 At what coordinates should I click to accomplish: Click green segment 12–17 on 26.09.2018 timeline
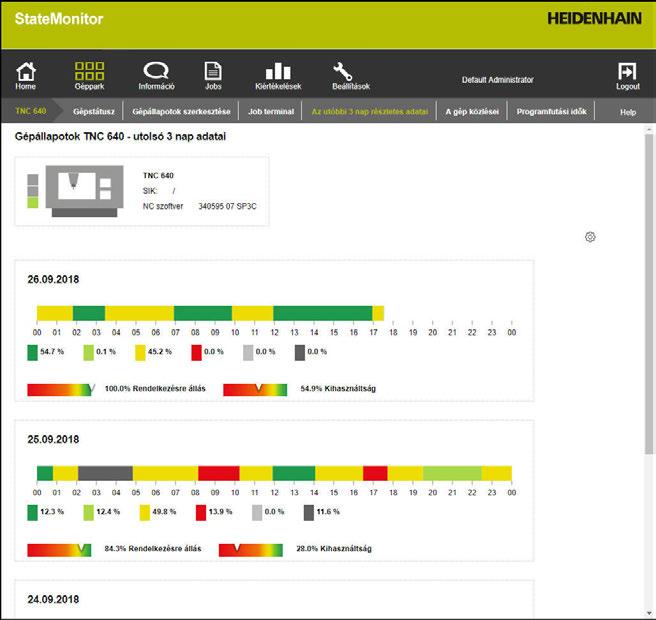(x=323, y=313)
